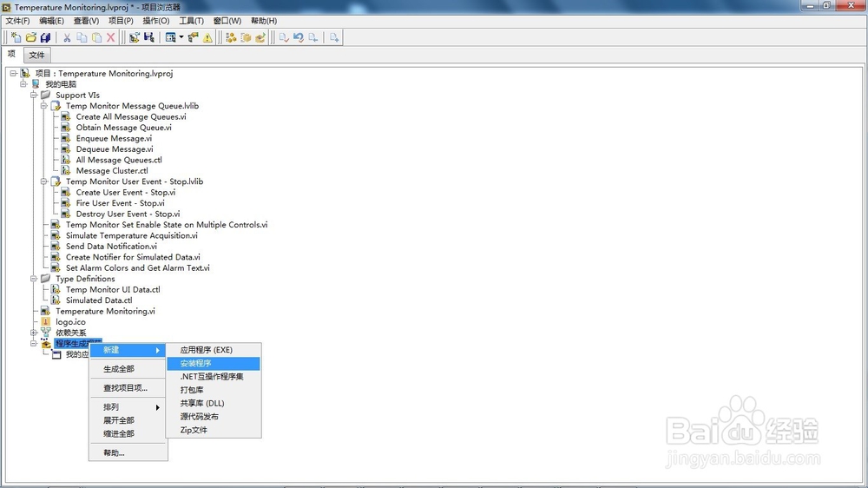This screenshot has height=488, width=868.
Task: Click the Build All specifications icon
Action: 232,37
